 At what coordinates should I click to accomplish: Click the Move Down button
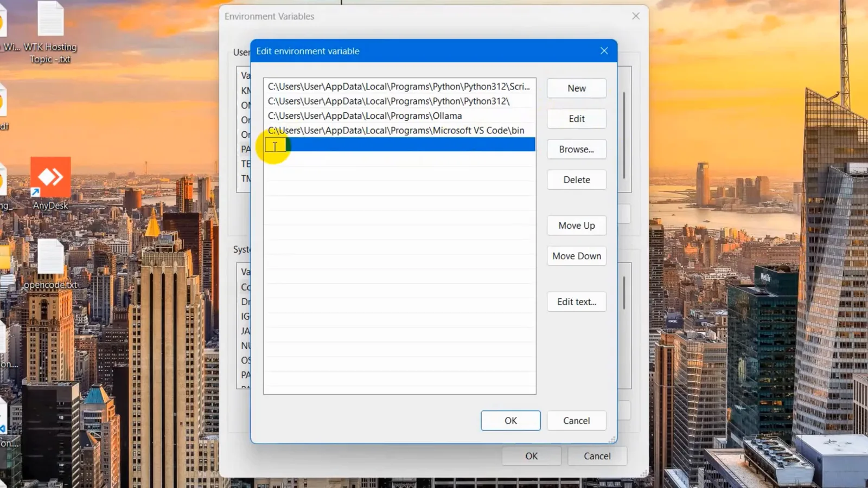(576, 256)
